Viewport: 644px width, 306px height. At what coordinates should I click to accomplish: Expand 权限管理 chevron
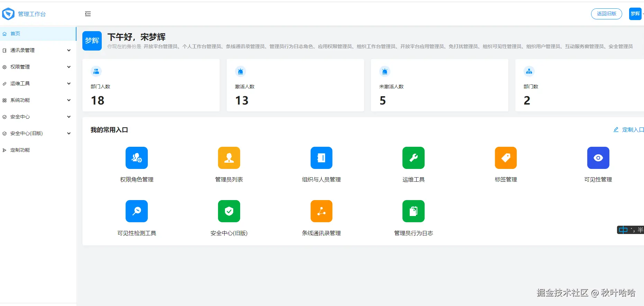point(69,67)
